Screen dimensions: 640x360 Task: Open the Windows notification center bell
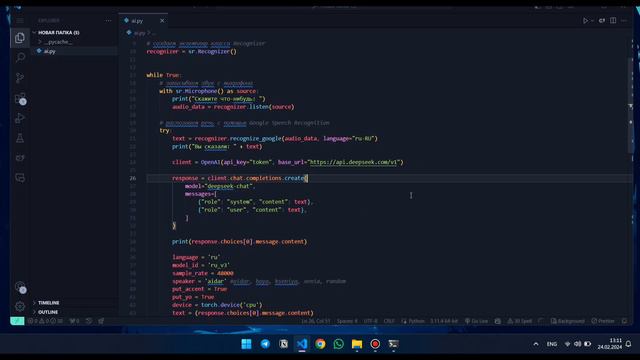point(629,344)
